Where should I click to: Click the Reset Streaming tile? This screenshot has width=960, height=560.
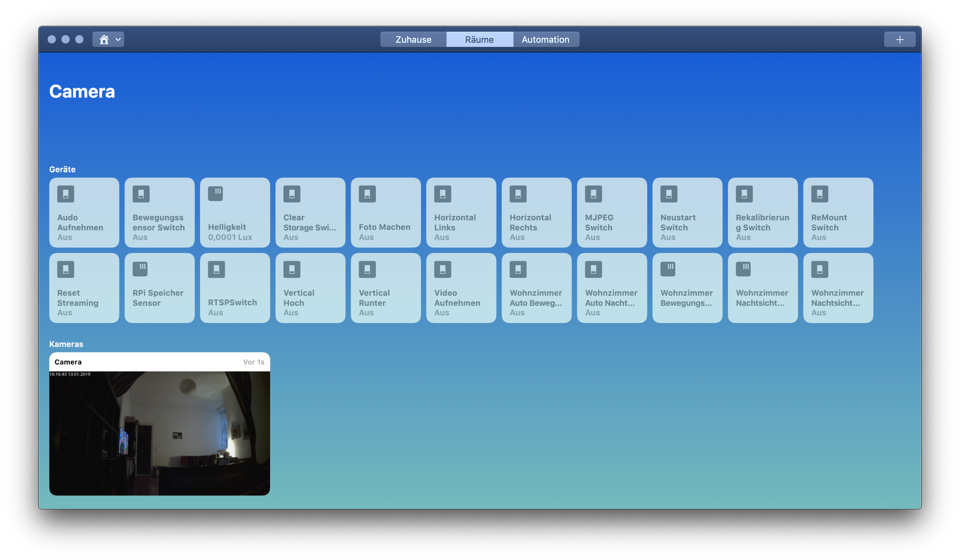click(84, 288)
